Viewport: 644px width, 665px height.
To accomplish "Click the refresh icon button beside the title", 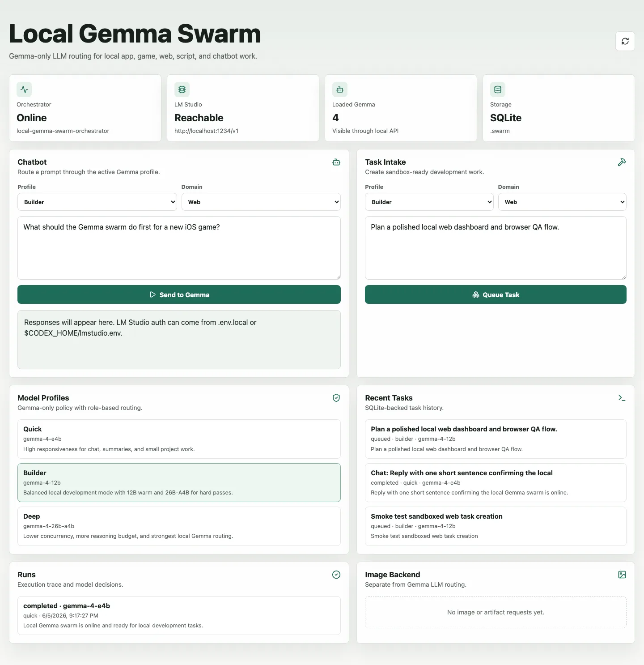I will coord(625,41).
